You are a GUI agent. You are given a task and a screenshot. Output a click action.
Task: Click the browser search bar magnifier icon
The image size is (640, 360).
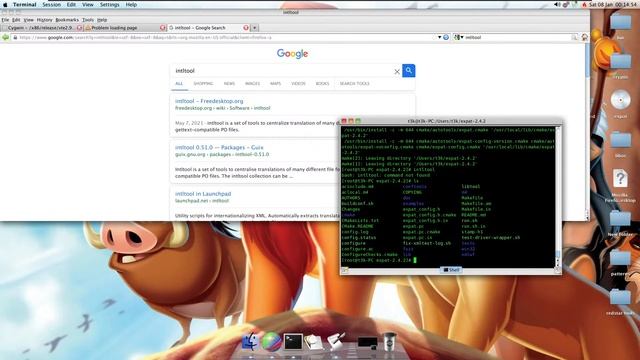(574, 38)
